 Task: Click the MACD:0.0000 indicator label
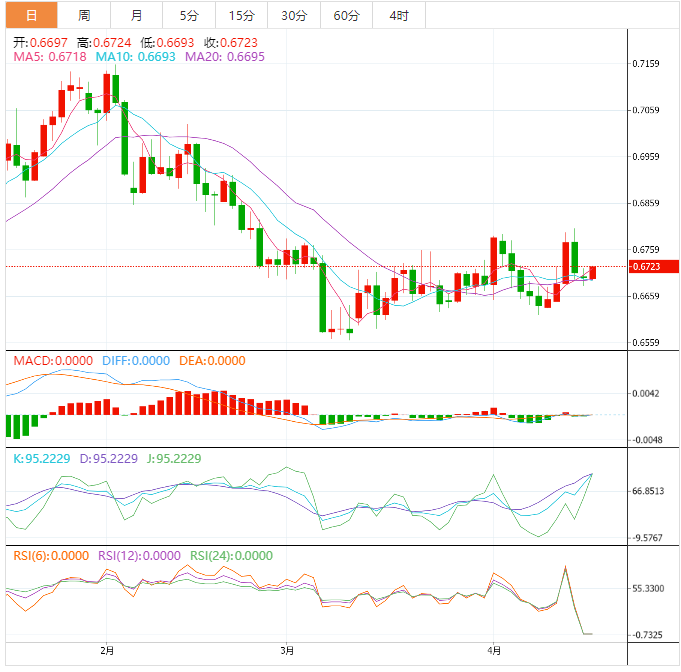click(x=53, y=361)
